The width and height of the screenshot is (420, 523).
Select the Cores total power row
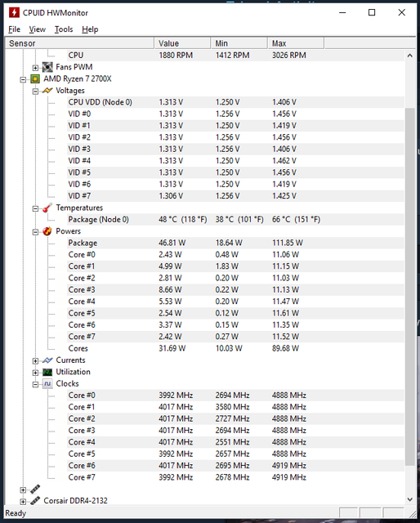[235, 349]
